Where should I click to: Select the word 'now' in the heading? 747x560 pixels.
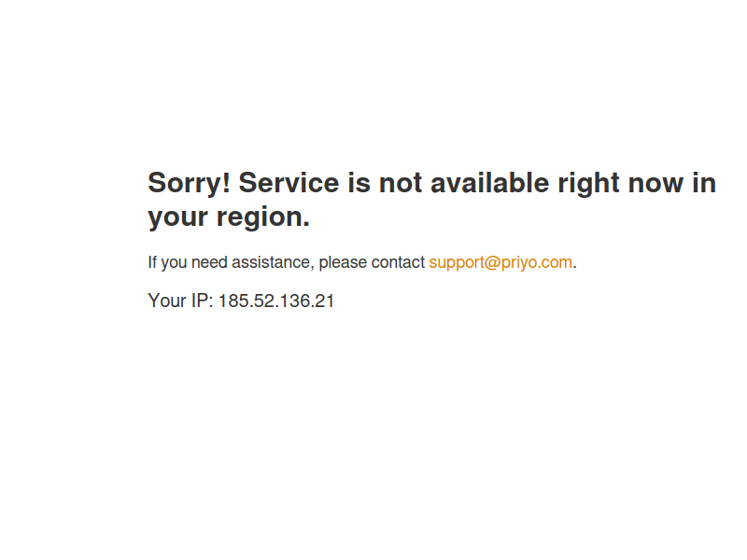655,184
